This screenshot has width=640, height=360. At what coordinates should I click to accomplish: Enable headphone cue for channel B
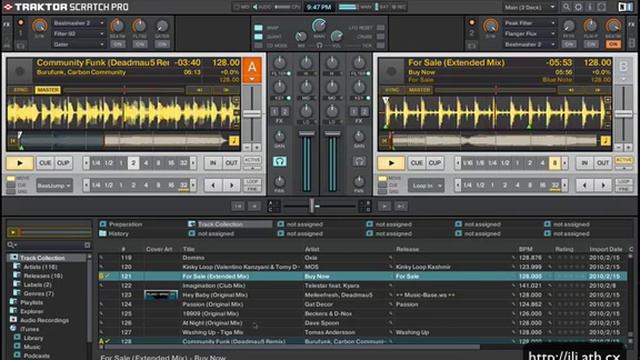[359, 162]
